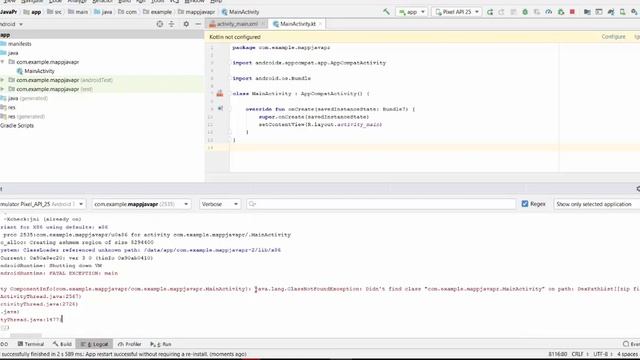This screenshot has width=640, height=360.
Task: Select res (generated) folder in tree
Action: coord(23,116)
